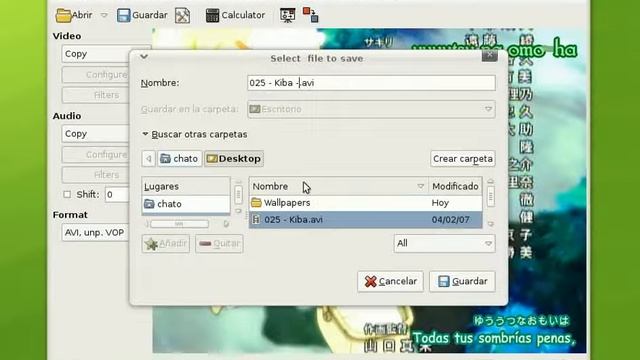Image resolution: width=640 pixels, height=360 pixels.
Task: Click the path back arrow button
Action: pos(149,159)
